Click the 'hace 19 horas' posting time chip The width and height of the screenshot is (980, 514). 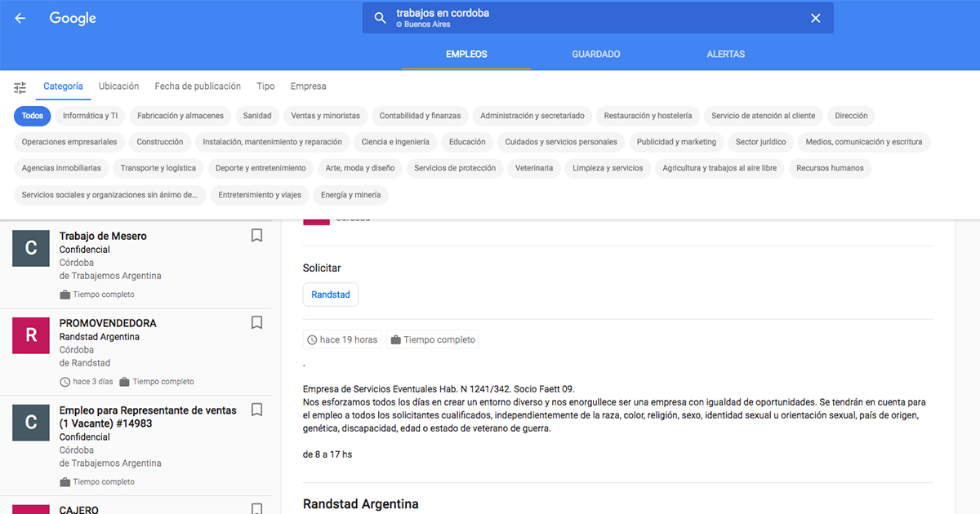tap(342, 339)
